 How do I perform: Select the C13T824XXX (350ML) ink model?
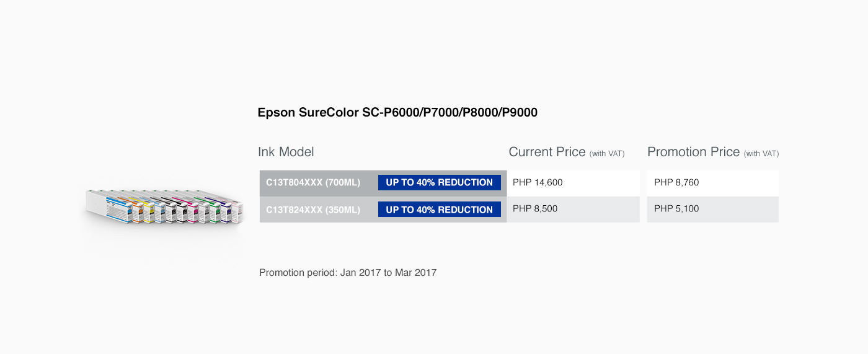(313, 210)
